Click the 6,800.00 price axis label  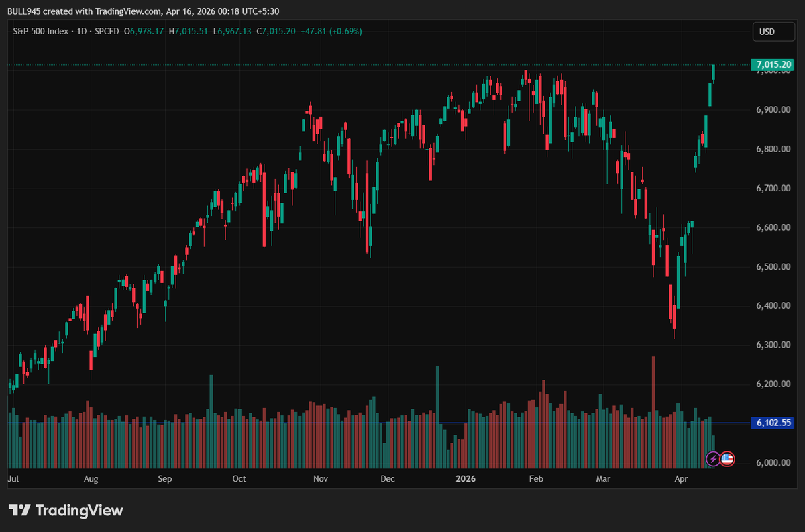[773, 149]
